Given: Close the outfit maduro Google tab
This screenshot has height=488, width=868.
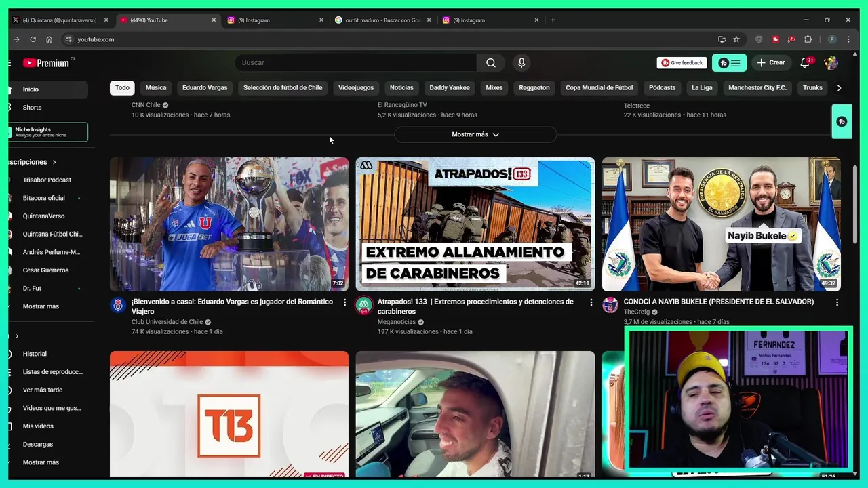Looking at the screenshot, I should point(429,20).
